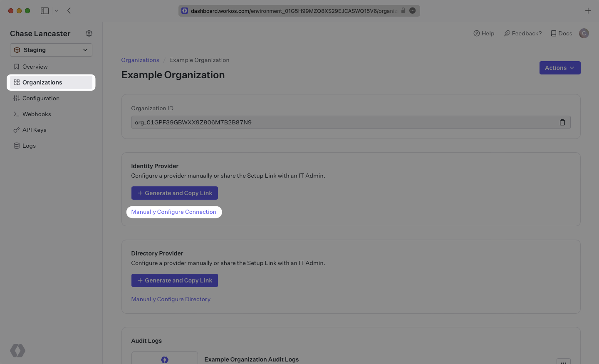The height and width of the screenshot is (364, 599).
Task: Select the API Keys key icon
Action: 17,129
